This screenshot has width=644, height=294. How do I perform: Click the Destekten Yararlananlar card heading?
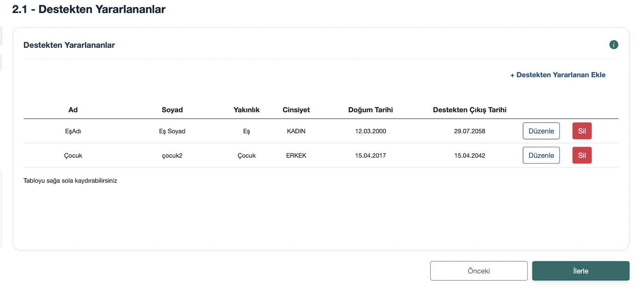pyautogui.click(x=69, y=45)
